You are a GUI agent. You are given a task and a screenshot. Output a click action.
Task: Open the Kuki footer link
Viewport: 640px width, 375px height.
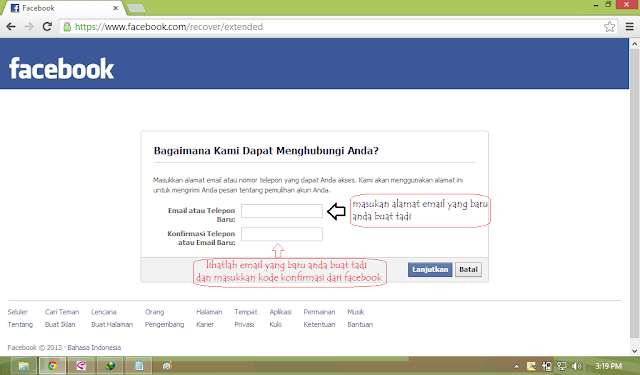(x=276, y=324)
